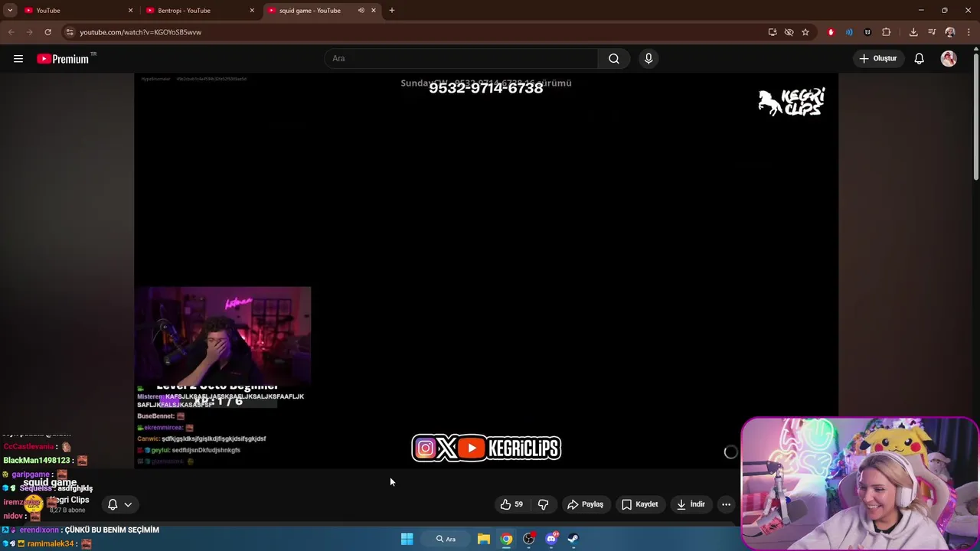Open Chrome profile avatar
The width and height of the screenshot is (980, 551).
(x=950, y=32)
